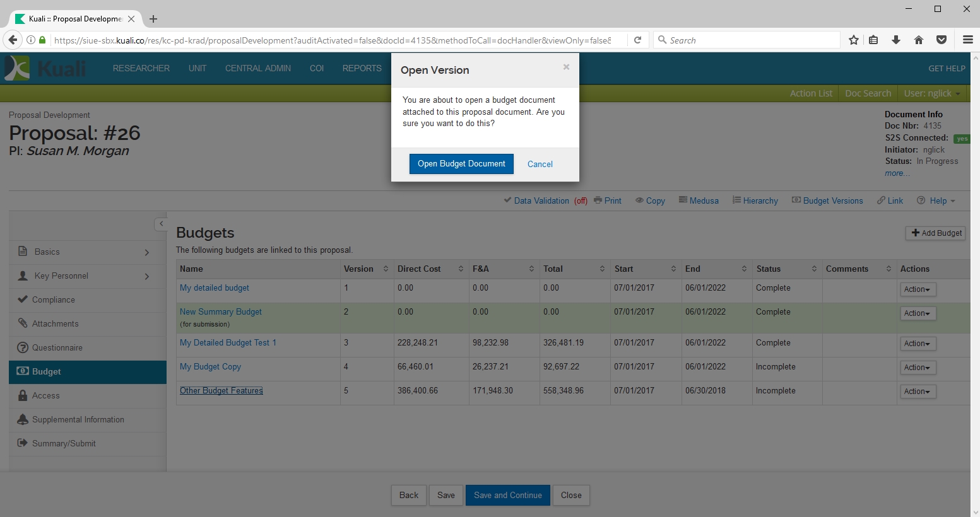Open the Action dropdown for My Budget Copy
980x517 pixels.
click(917, 368)
